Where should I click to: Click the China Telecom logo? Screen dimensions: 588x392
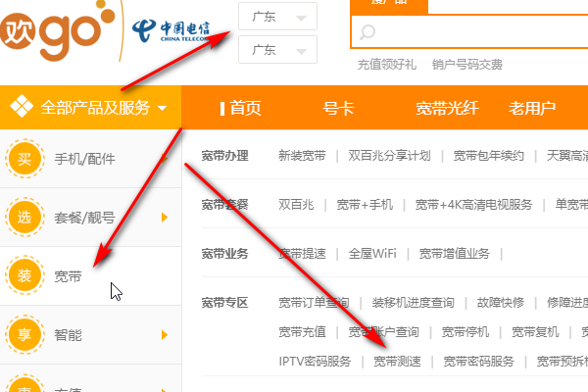point(171,30)
